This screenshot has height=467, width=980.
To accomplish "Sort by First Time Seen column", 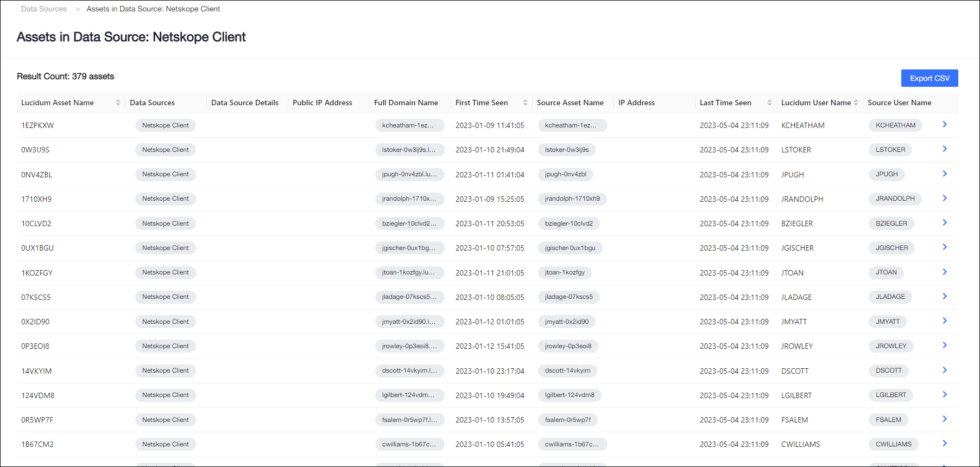I will coord(525,103).
